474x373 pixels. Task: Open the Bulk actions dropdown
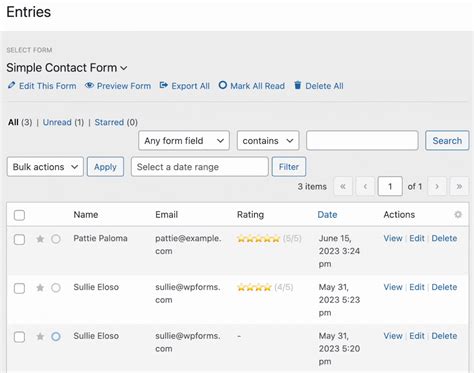pyautogui.click(x=45, y=167)
